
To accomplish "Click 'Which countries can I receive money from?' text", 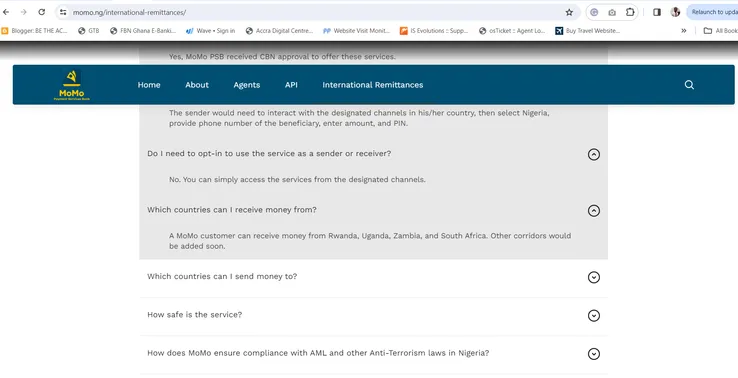I will pos(232,210).
